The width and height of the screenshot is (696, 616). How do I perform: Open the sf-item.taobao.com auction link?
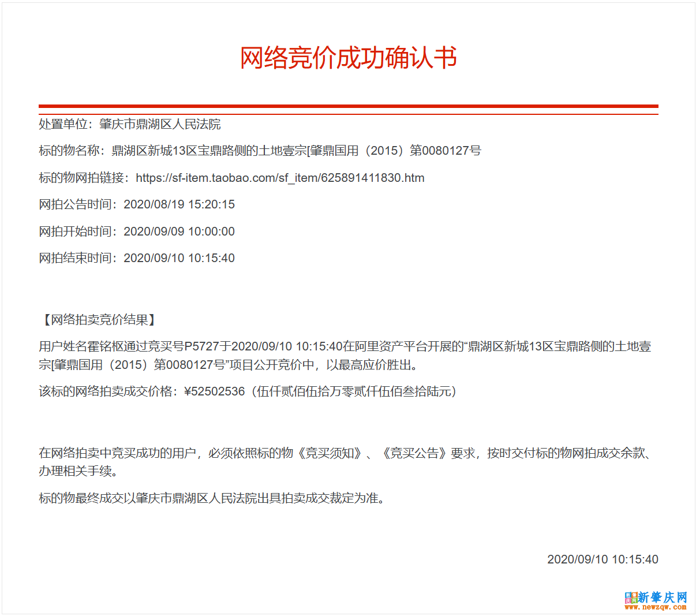click(x=280, y=178)
